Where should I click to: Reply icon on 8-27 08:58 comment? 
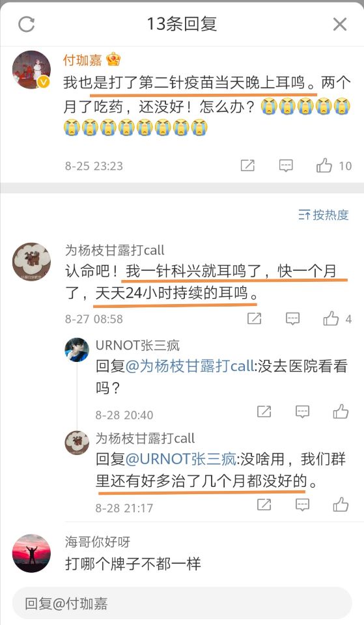point(292,318)
